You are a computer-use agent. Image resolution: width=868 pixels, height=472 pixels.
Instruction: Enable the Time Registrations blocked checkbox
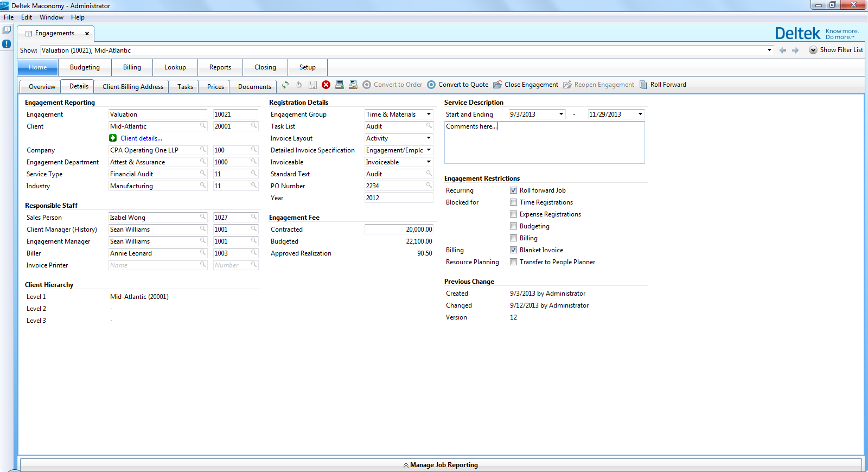(x=513, y=202)
